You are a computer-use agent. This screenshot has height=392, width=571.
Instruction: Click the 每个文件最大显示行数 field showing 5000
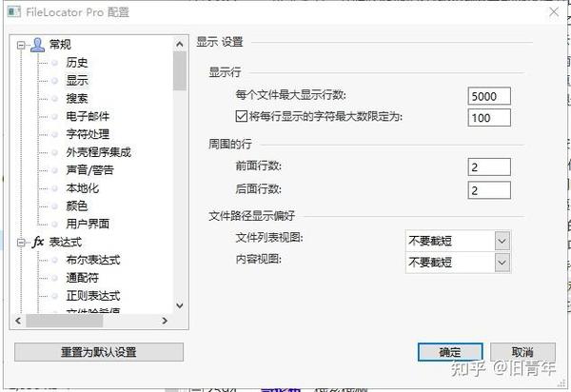pyautogui.click(x=489, y=96)
